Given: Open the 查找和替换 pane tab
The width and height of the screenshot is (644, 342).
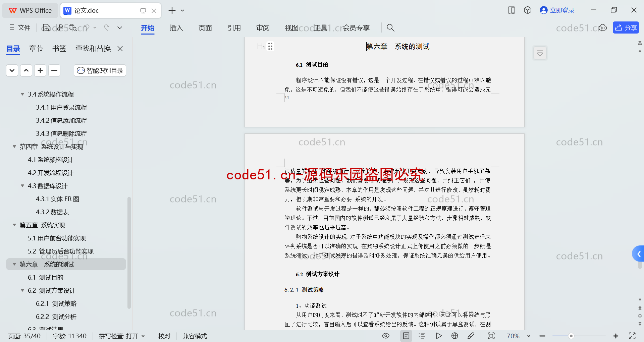Looking at the screenshot, I should pos(93,49).
